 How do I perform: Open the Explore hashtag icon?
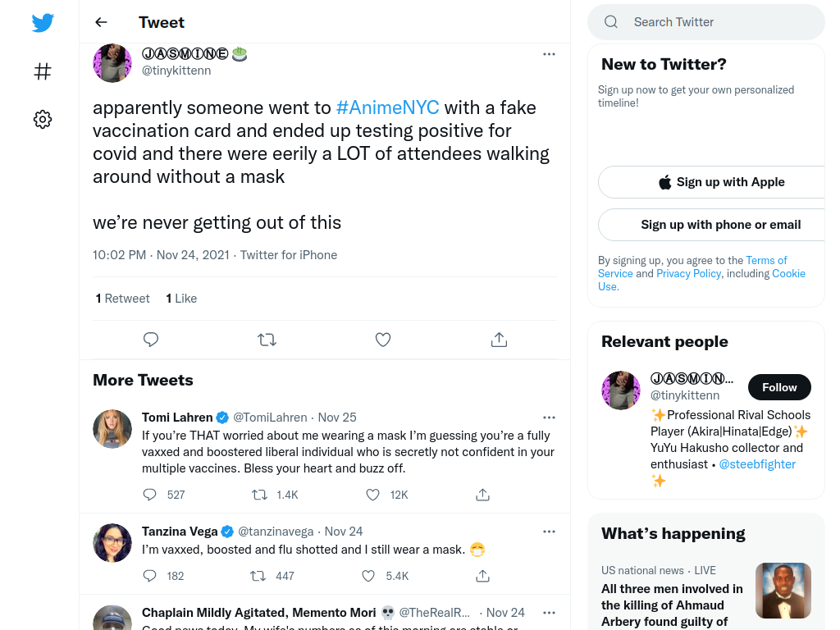click(x=43, y=71)
